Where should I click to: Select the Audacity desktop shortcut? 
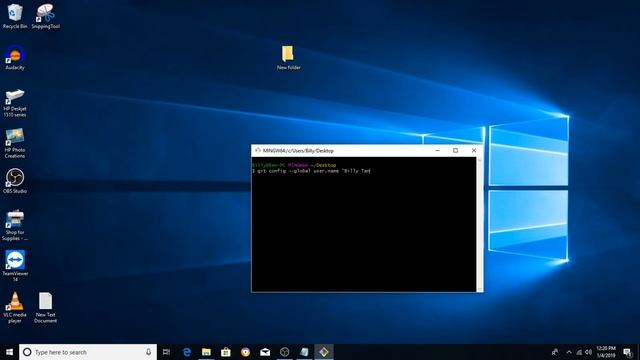(x=15, y=58)
